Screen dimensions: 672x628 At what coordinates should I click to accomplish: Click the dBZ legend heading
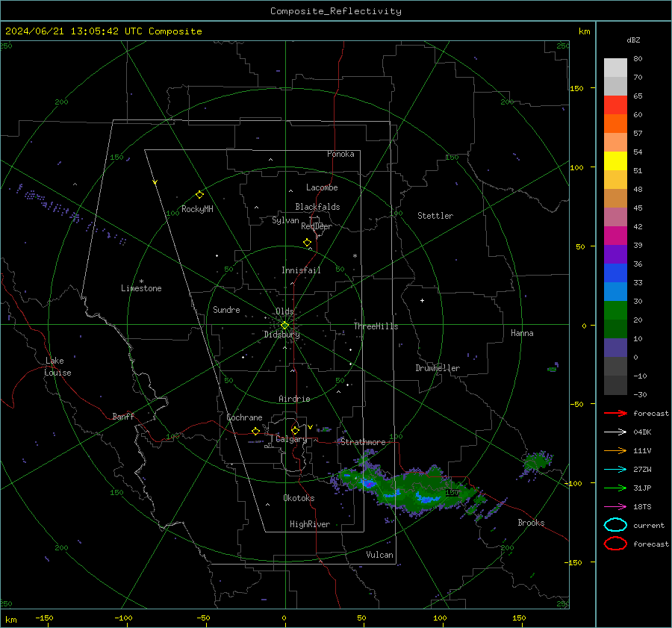click(x=633, y=40)
